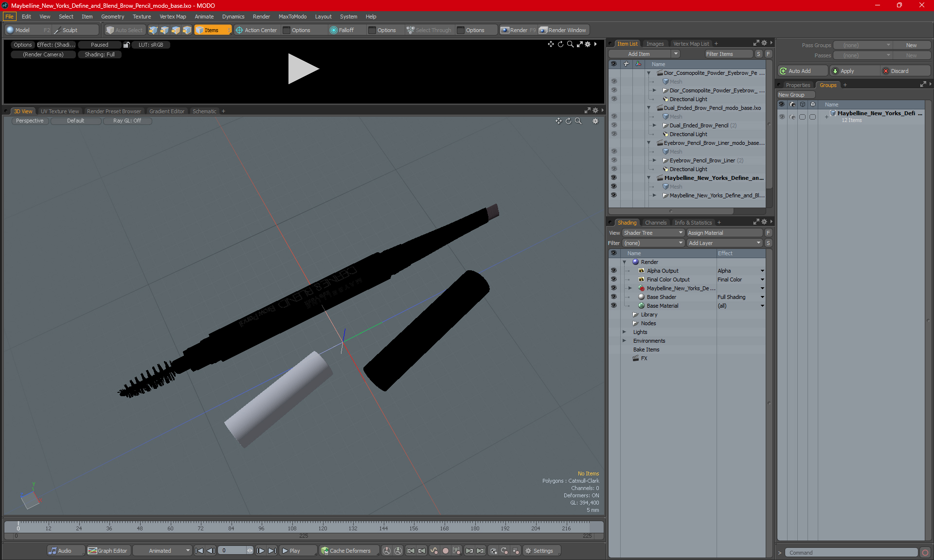
Task: Toggle visibility of Maybelline scene item
Action: pos(614,178)
